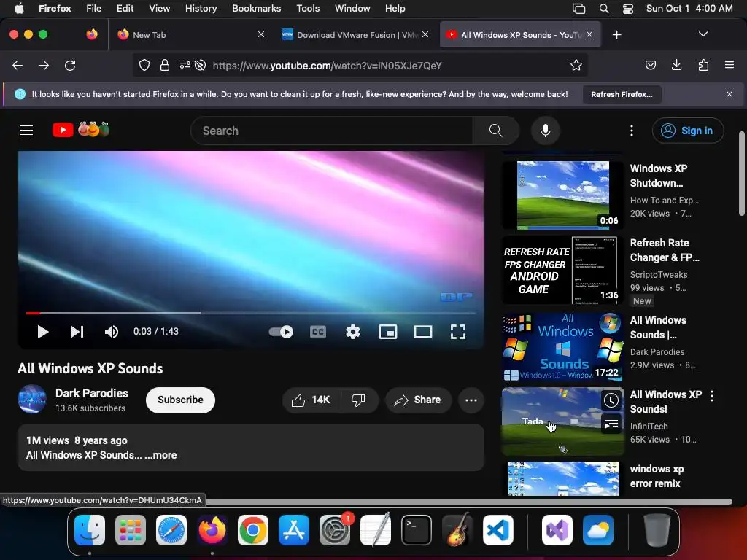
Task: Bookmark this page star icon
Action: pos(576,65)
